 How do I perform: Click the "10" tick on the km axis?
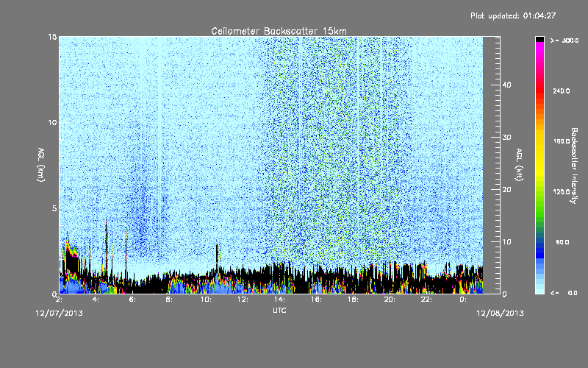coord(52,122)
